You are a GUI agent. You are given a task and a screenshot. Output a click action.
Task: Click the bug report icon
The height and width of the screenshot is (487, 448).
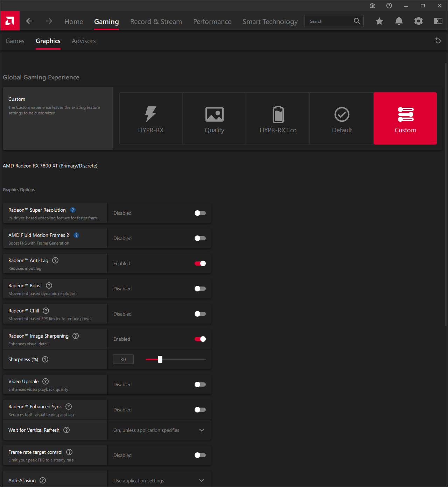[x=372, y=6]
